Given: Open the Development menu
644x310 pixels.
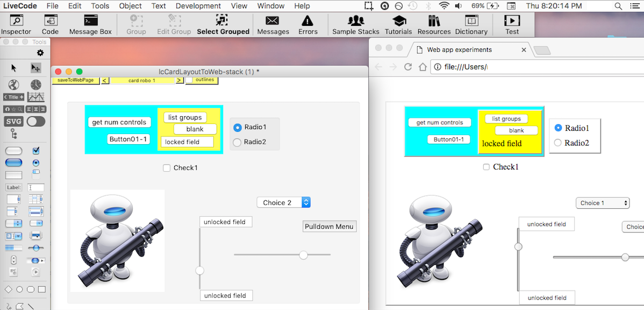Looking at the screenshot, I should 198,6.
